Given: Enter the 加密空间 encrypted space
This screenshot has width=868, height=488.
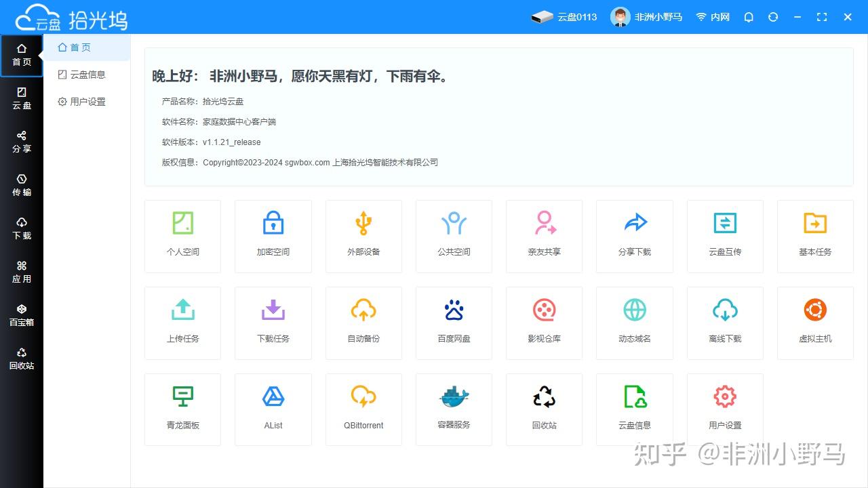Looking at the screenshot, I should [273, 236].
